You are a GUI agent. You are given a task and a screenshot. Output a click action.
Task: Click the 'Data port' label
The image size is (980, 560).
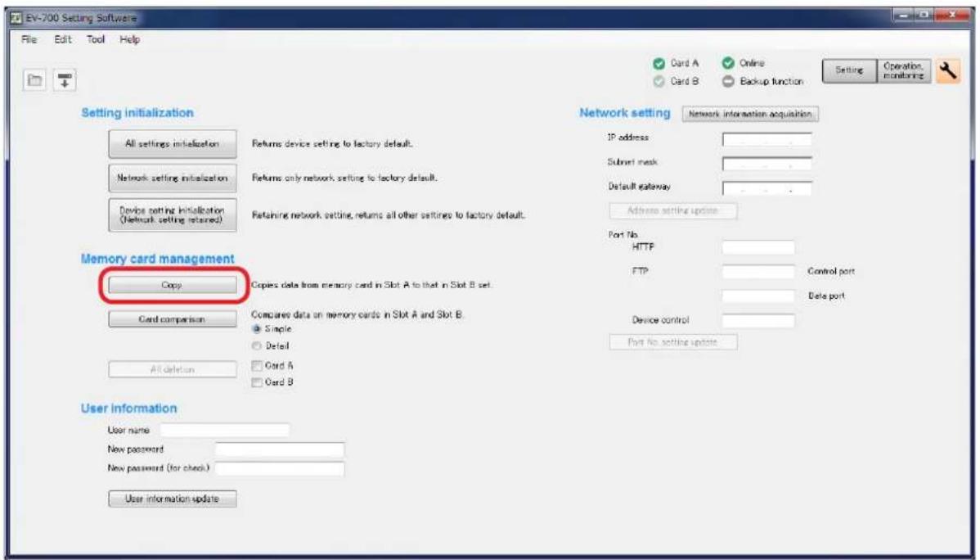[x=826, y=296]
